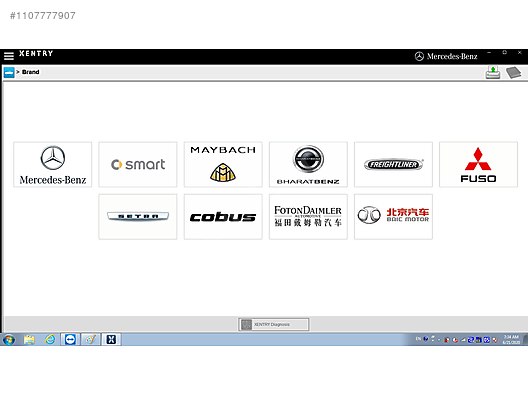Select the smart brand tile
The height and width of the screenshot is (396, 528).
coord(138,164)
